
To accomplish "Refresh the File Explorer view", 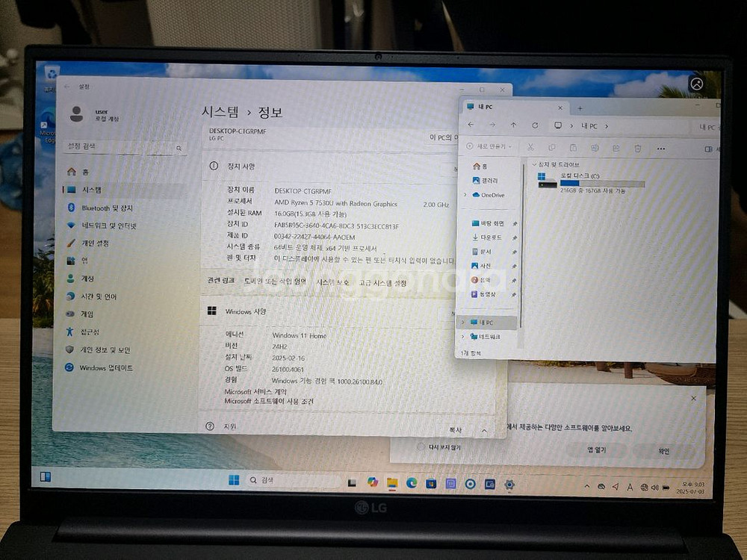I will click(535, 125).
